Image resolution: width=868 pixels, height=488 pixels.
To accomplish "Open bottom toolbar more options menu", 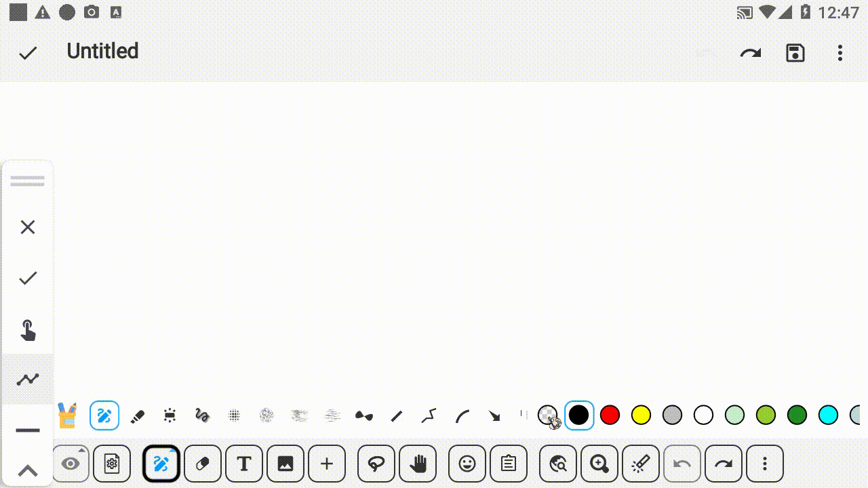I will (765, 464).
